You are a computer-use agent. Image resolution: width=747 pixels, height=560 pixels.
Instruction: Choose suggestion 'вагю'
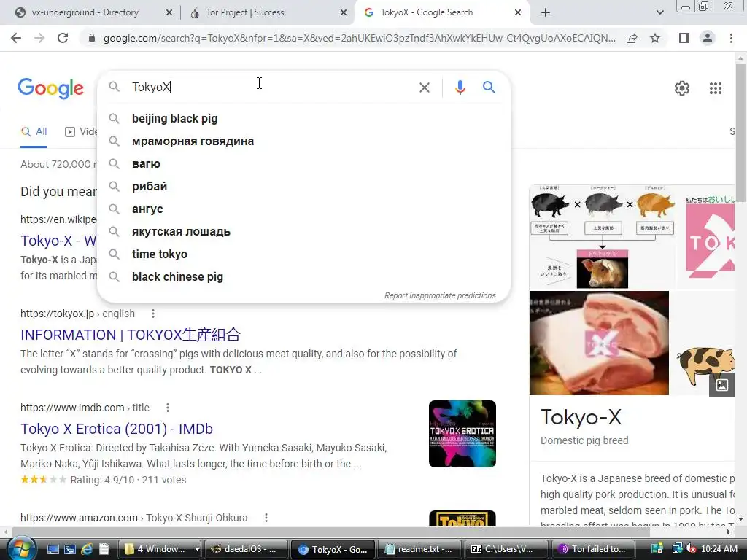pyautogui.click(x=303, y=164)
